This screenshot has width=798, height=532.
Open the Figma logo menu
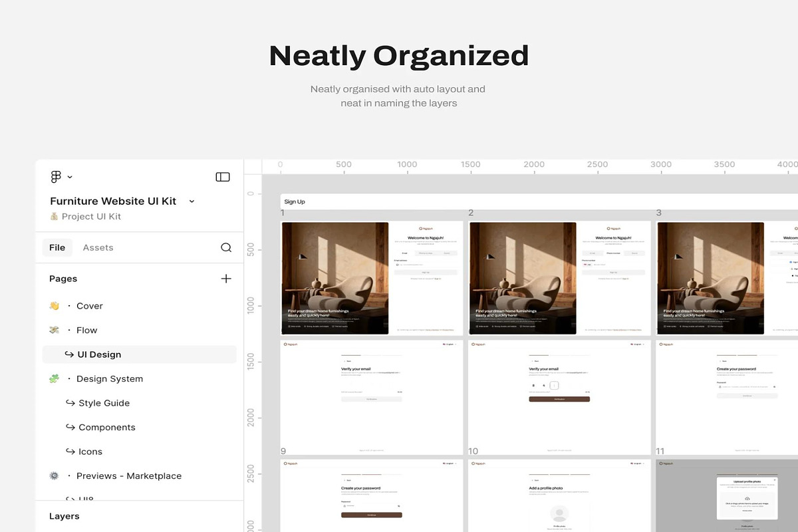[56, 176]
